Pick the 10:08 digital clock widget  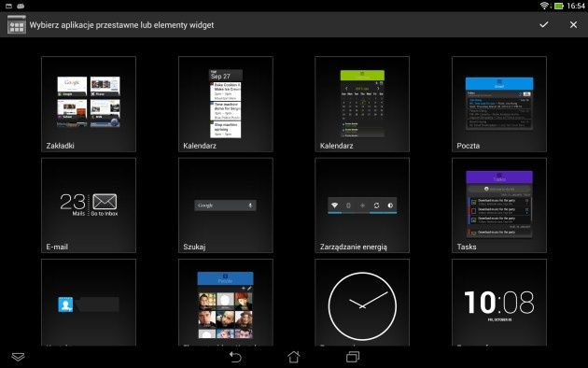pos(499,303)
